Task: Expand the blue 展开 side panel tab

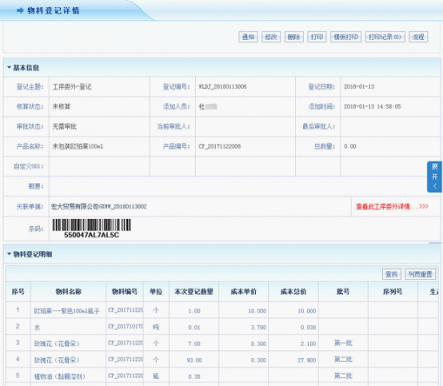Action: click(435, 177)
